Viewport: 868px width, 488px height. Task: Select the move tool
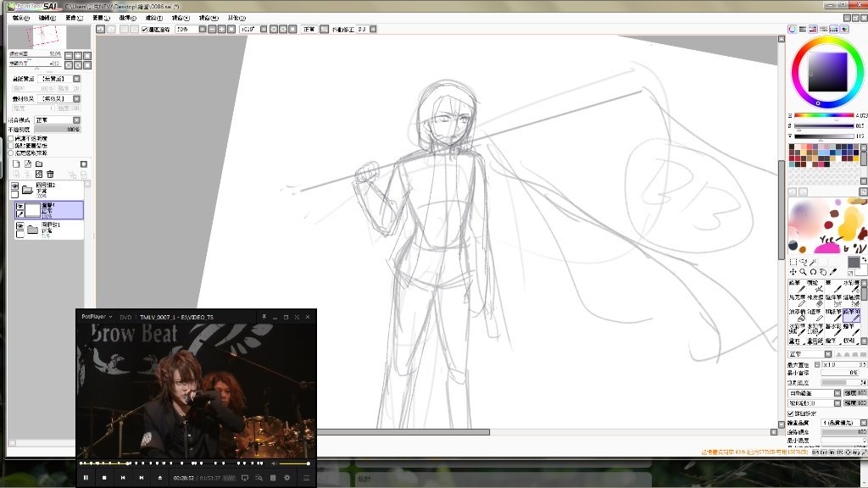coord(793,272)
